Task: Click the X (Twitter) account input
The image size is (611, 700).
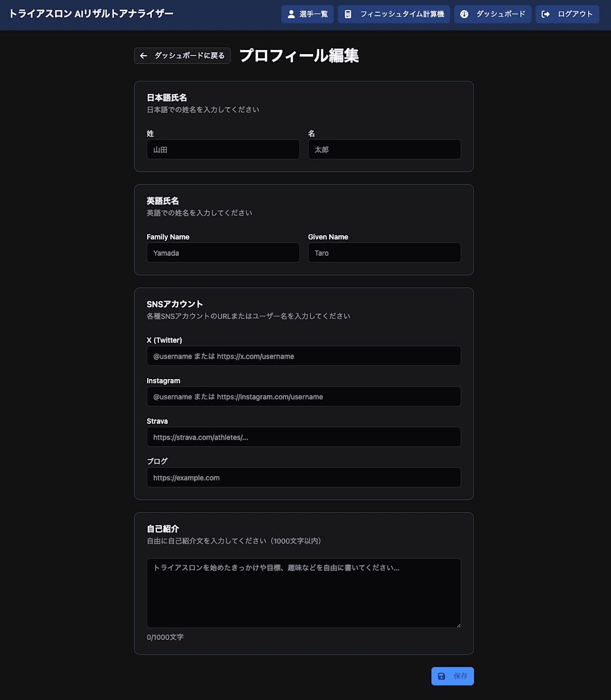Action: point(304,356)
